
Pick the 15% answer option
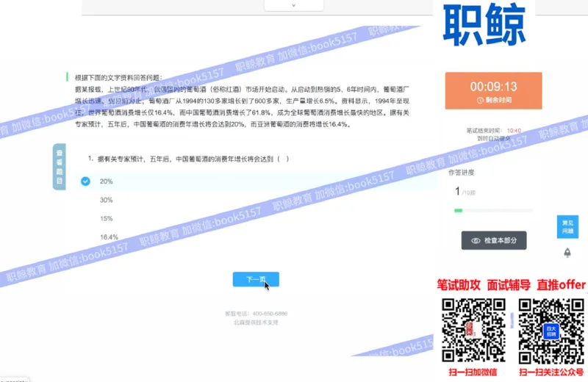tap(106, 219)
